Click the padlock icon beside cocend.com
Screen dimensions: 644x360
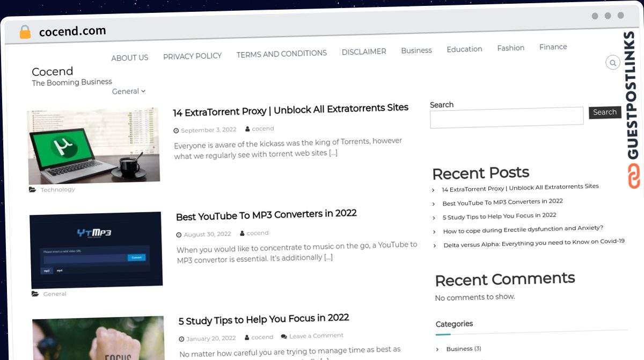pos(25,32)
